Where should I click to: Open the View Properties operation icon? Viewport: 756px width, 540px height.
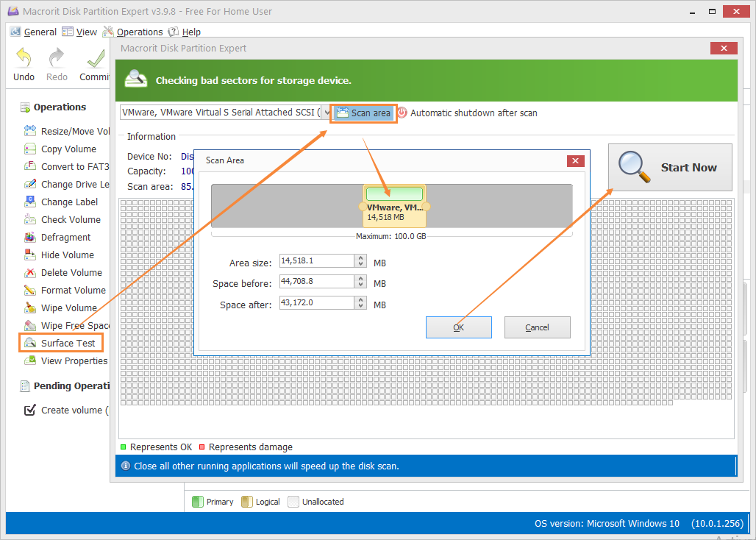(x=30, y=360)
